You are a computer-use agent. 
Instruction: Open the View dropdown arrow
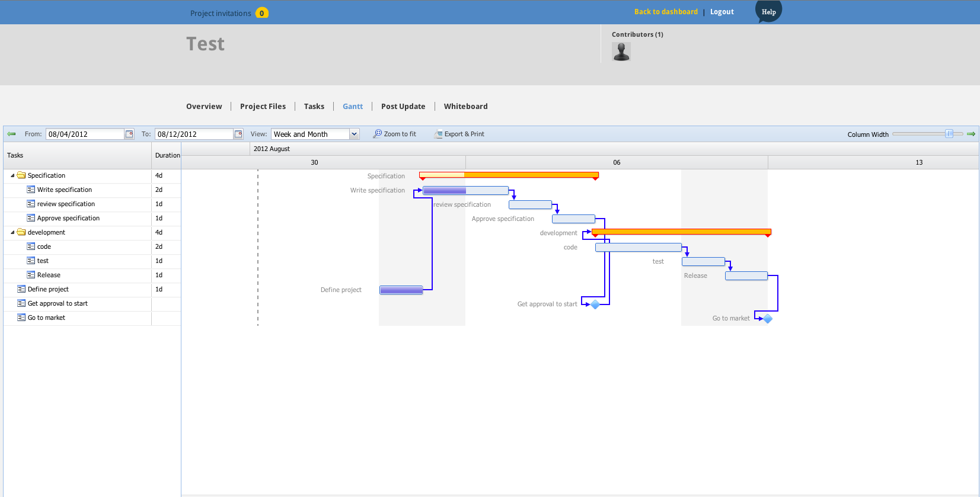click(x=354, y=134)
